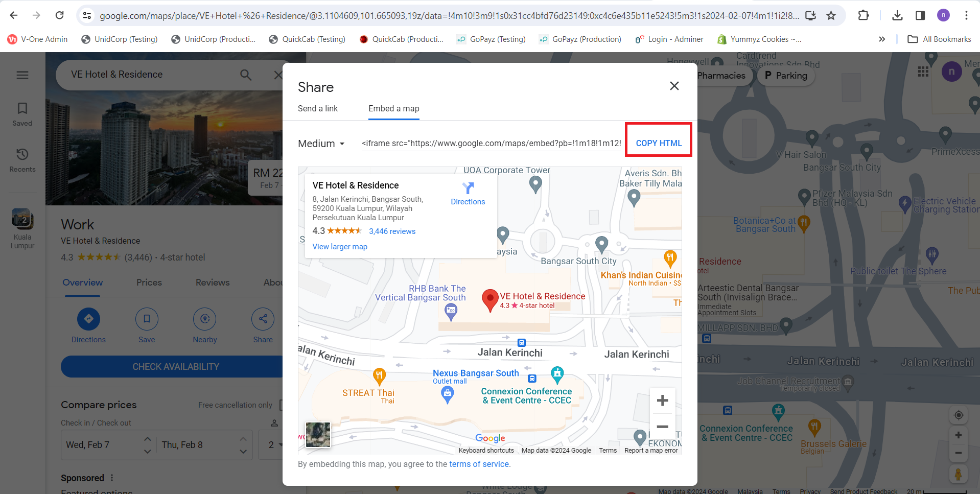Zoom in on the embedded preview map
Viewport: 980px width, 494px height.
click(662, 401)
